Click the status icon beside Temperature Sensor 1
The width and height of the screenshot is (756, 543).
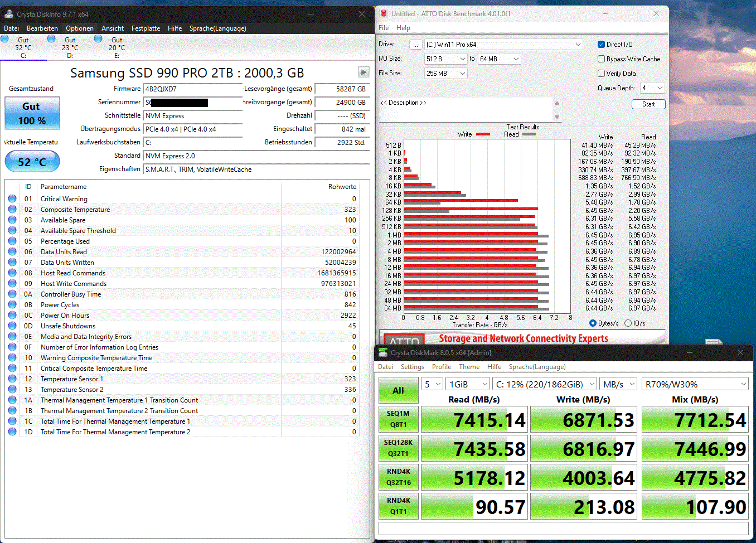coord(12,379)
